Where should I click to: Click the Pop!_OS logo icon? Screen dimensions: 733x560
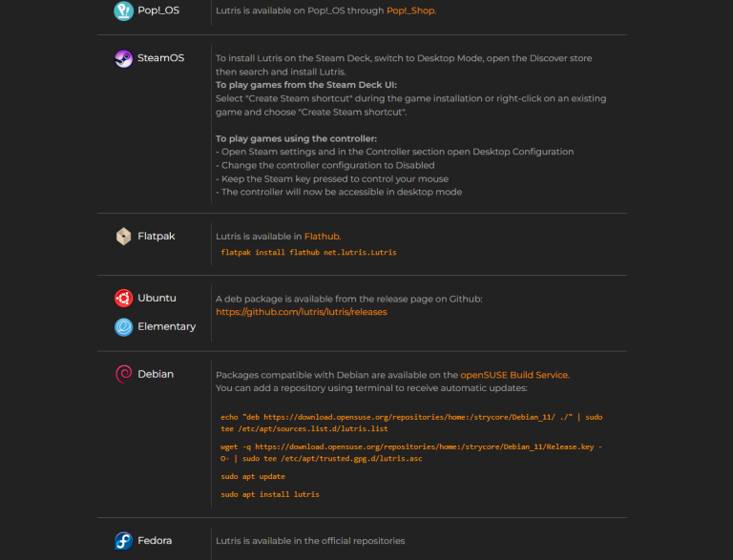coord(123,10)
